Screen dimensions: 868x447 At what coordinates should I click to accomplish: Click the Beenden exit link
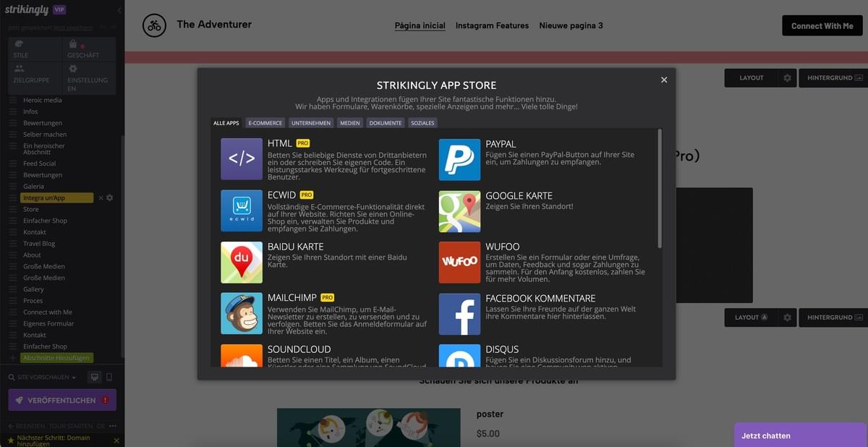coord(27,426)
